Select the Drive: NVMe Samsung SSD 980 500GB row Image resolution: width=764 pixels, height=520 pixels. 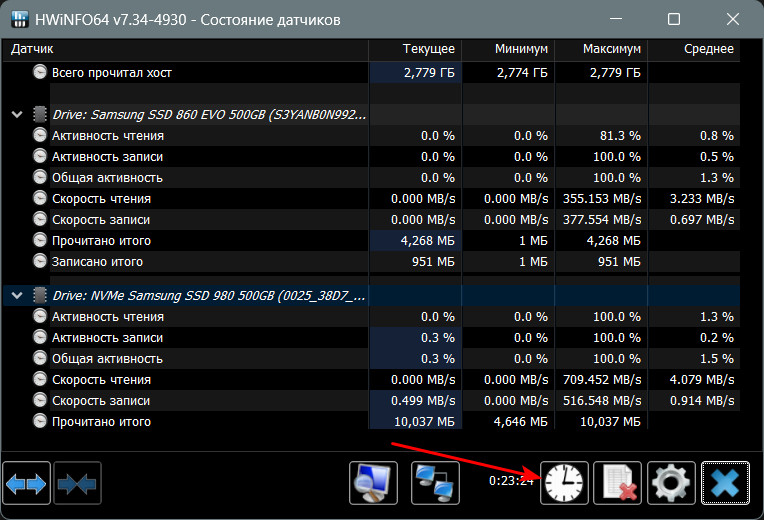(371, 296)
